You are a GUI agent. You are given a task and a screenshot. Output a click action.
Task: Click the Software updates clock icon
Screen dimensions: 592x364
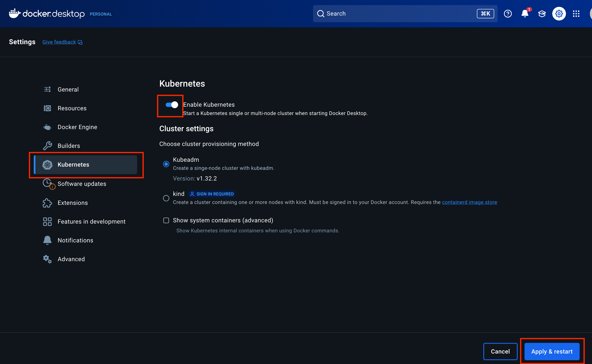48,183
